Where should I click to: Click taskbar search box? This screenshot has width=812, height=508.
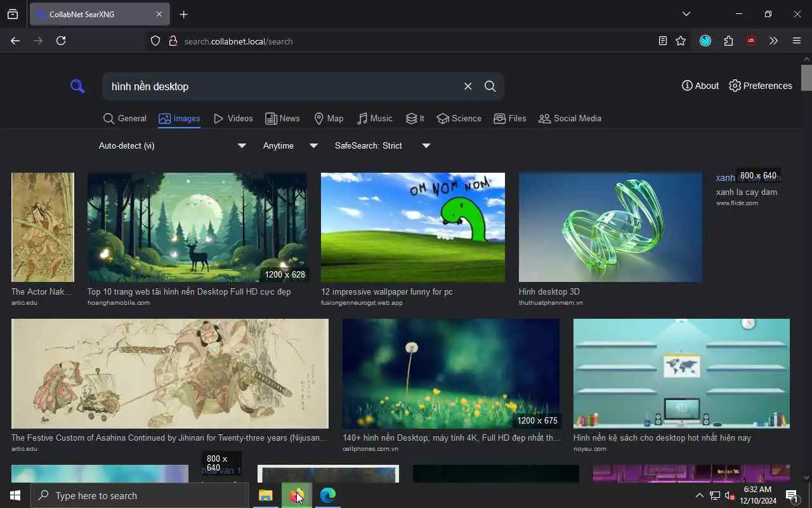click(x=140, y=496)
